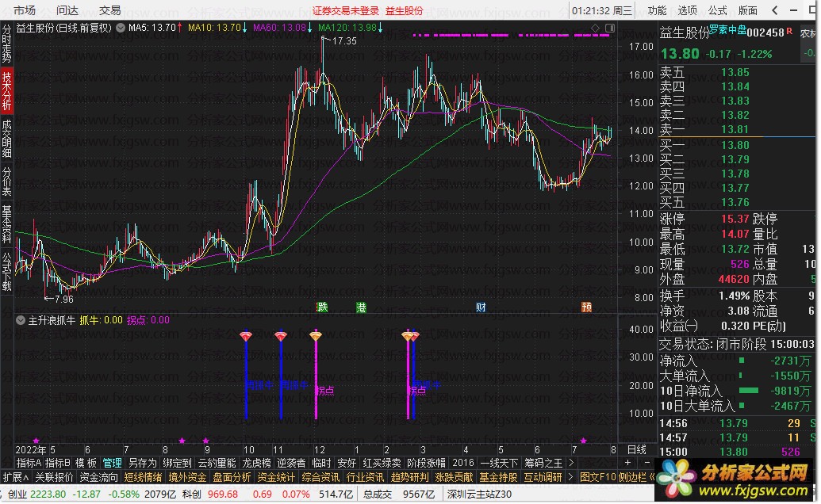Click the magenta star marker near May
Viewport: 821px width, 504px height.
point(36,441)
